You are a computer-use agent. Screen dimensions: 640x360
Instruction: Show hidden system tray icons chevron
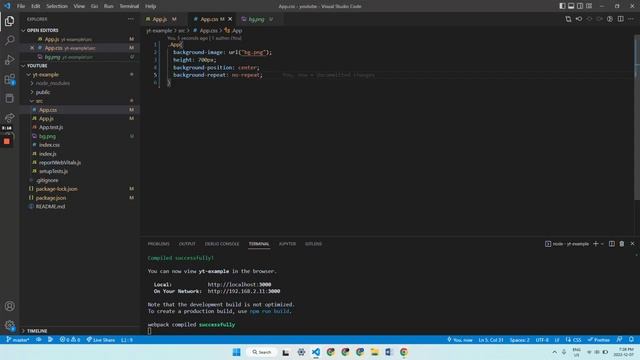(554, 352)
